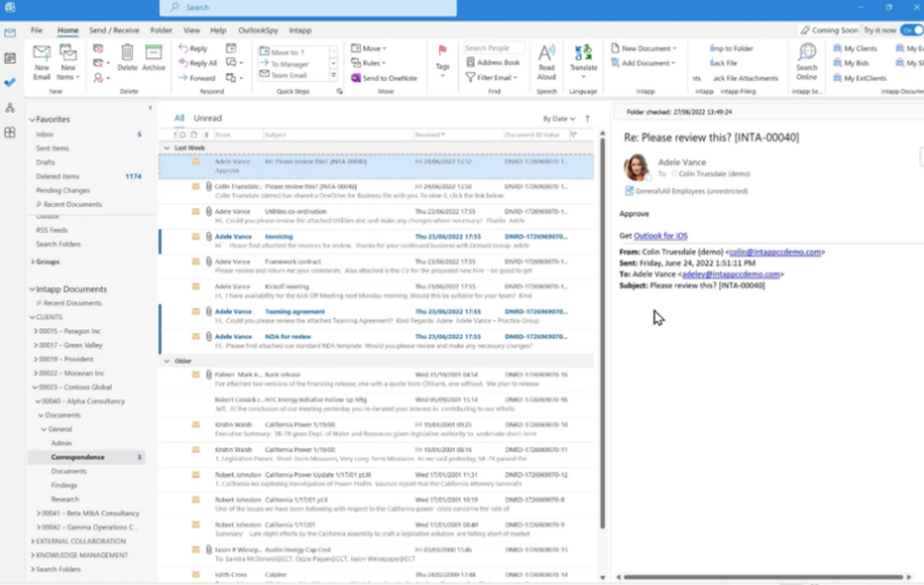Send message to OneNote
The width and height of the screenshot is (924, 585).
(384, 78)
